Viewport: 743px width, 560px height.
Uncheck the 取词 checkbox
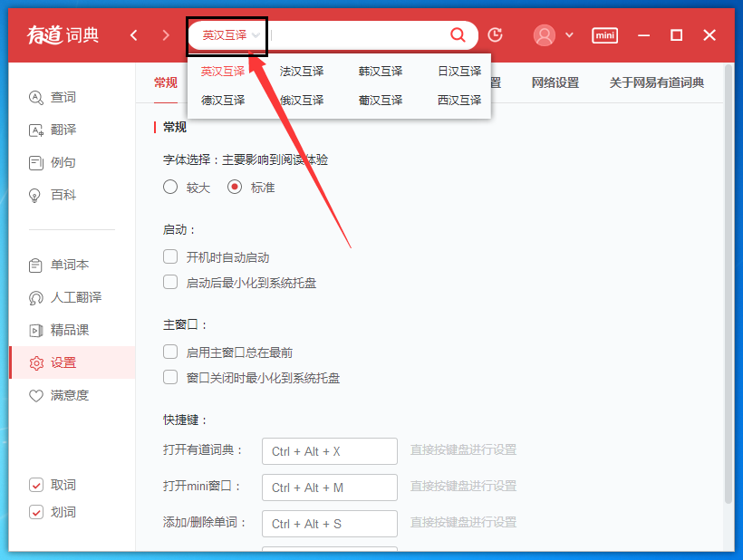point(36,485)
